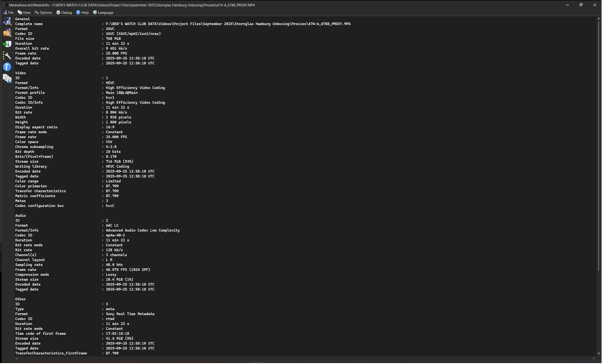Click the horizontal scroll left arrow
This screenshot has width=602, height=364.
tap(17, 359)
